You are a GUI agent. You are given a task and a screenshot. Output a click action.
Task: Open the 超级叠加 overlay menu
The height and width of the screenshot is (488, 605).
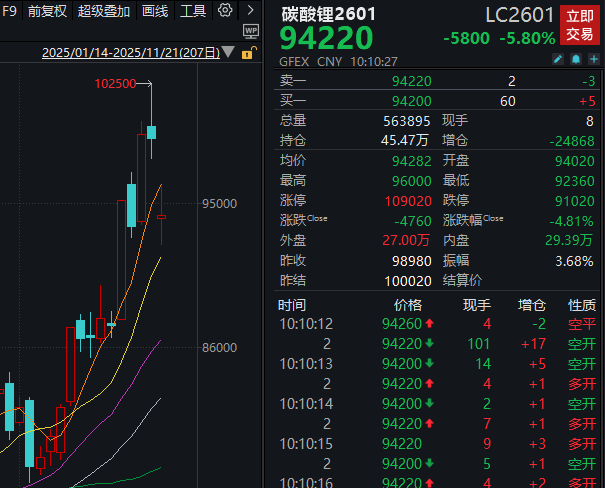coord(104,11)
